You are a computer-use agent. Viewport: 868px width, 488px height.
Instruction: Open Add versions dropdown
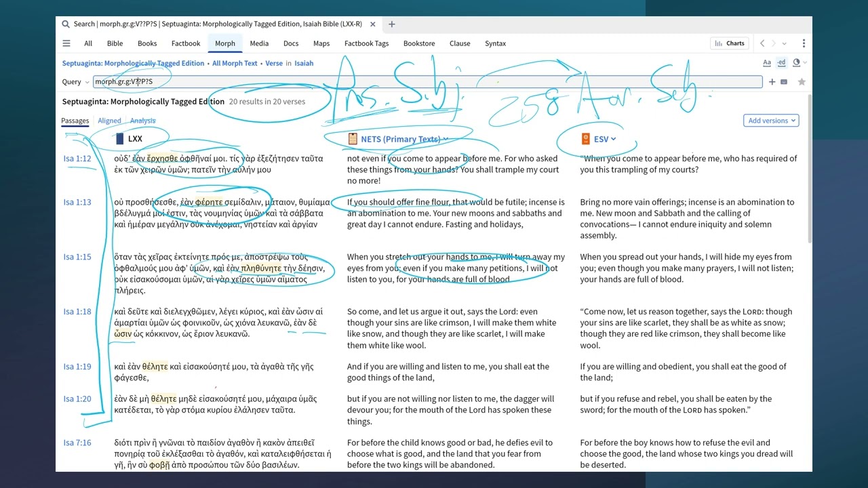click(771, 121)
